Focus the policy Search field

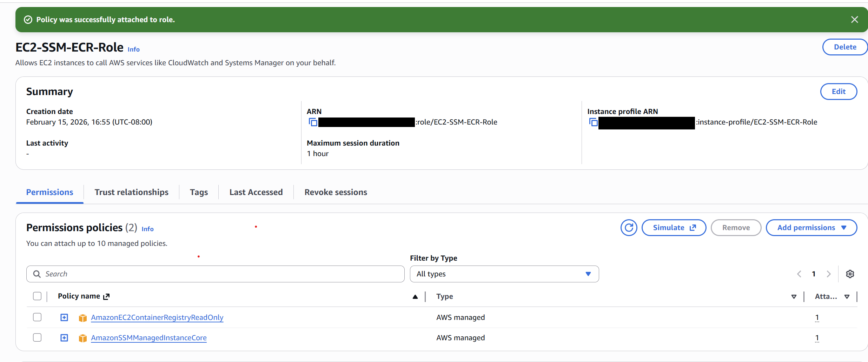point(216,274)
